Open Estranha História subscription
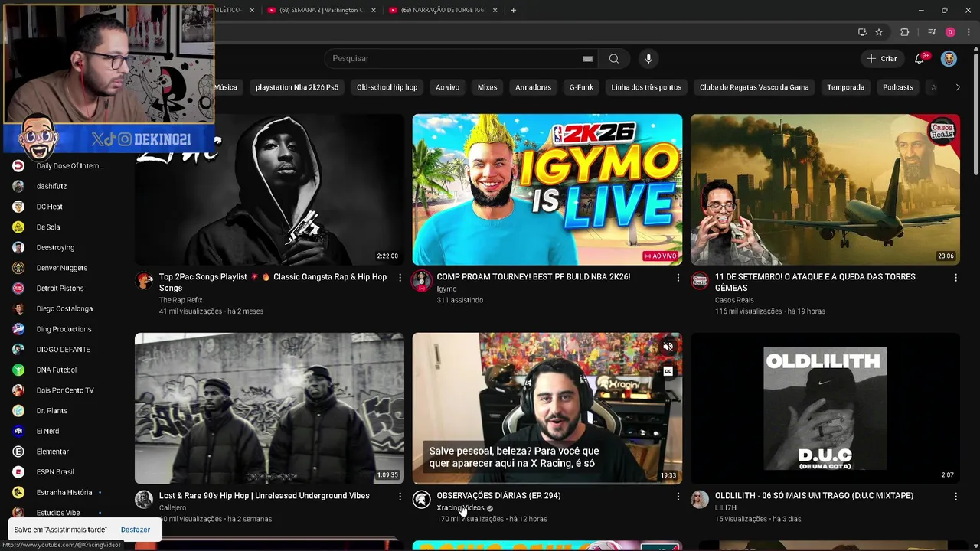 tap(64, 492)
